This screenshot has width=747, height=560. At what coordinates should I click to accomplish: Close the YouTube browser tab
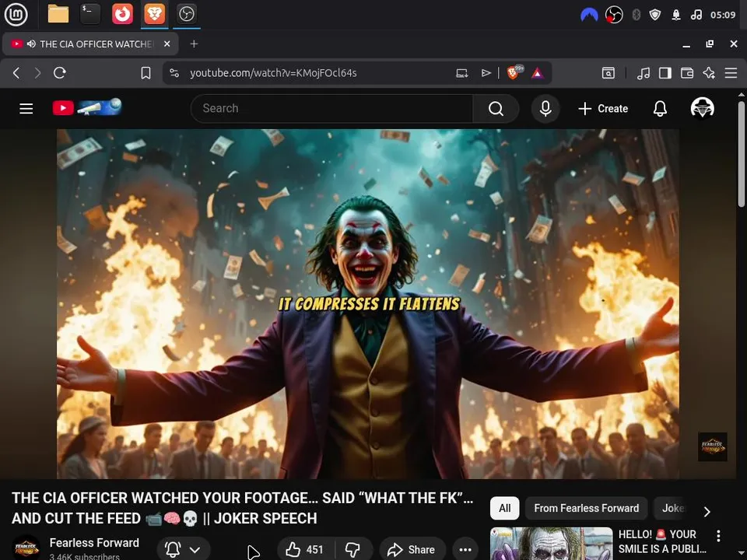[x=167, y=44]
